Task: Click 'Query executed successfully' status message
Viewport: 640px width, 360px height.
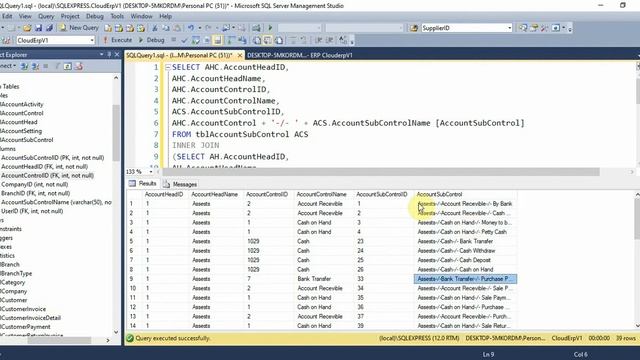Action: tap(173, 338)
